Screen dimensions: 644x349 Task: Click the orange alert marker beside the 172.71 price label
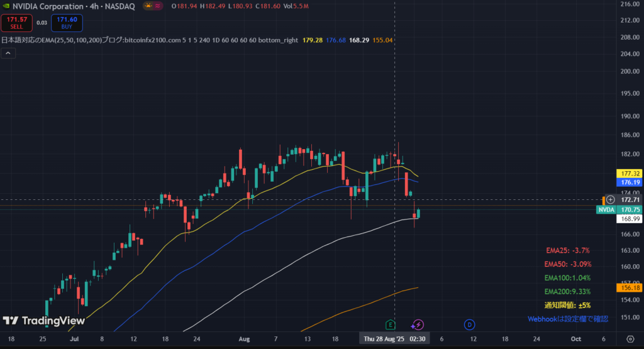pos(603,201)
